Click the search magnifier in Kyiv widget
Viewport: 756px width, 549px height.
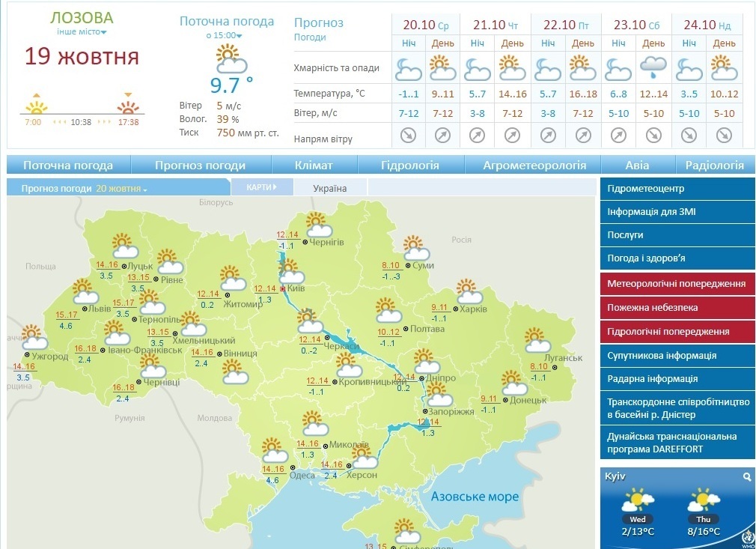pos(747,477)
